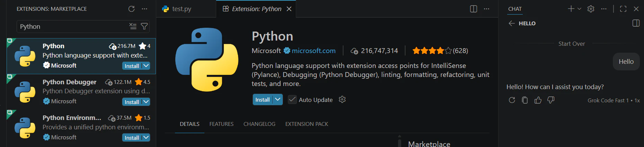Expand the new chat dropdown chevron

[579, 9]
